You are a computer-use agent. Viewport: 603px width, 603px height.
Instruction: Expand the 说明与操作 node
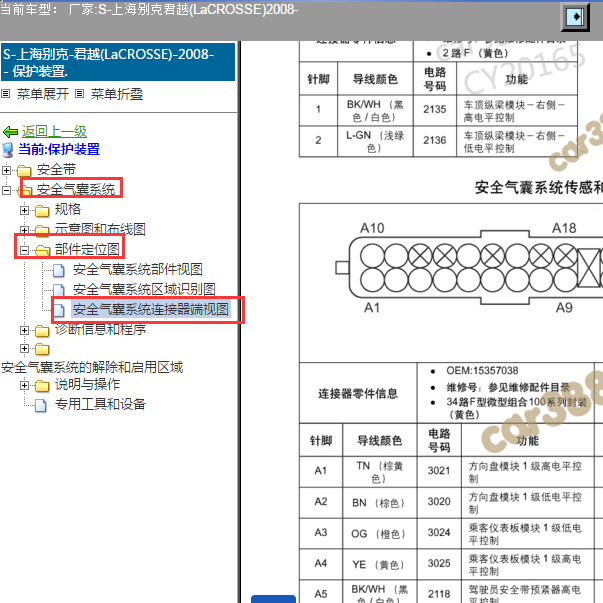[24, 385]
